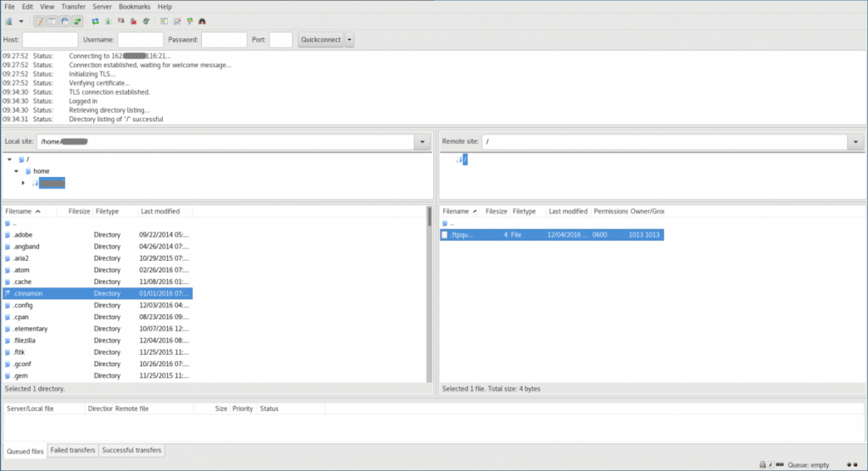Open the Site Manager icon
The width and height of the screenshot is (868, 471).
click(x=8, y=21)
